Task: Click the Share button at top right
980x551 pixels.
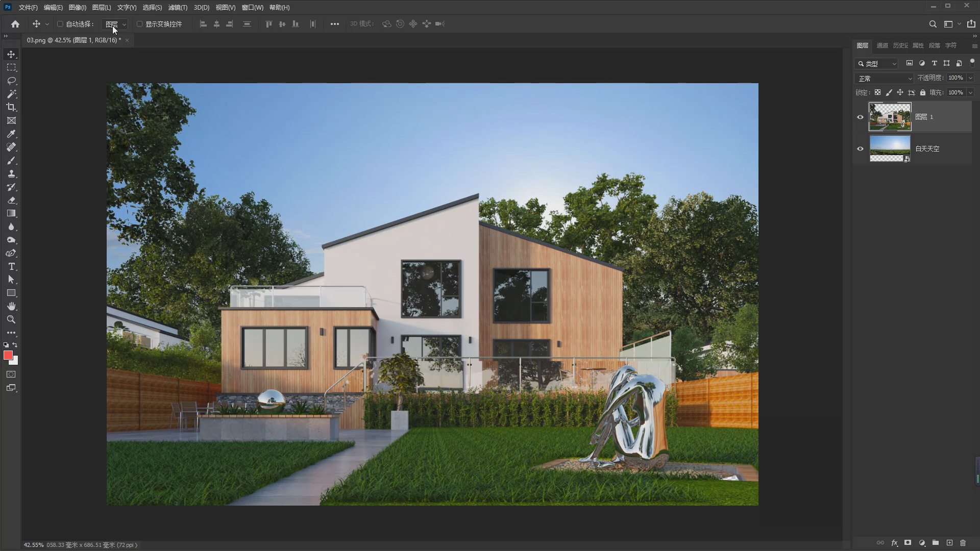Action: (971, 24)
